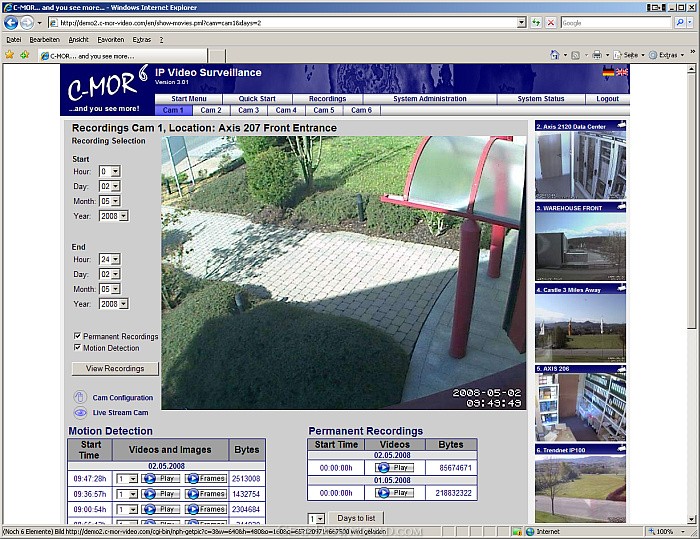
Task: Open the Days to list number dropdown
Action: click(x=316, y=519)
